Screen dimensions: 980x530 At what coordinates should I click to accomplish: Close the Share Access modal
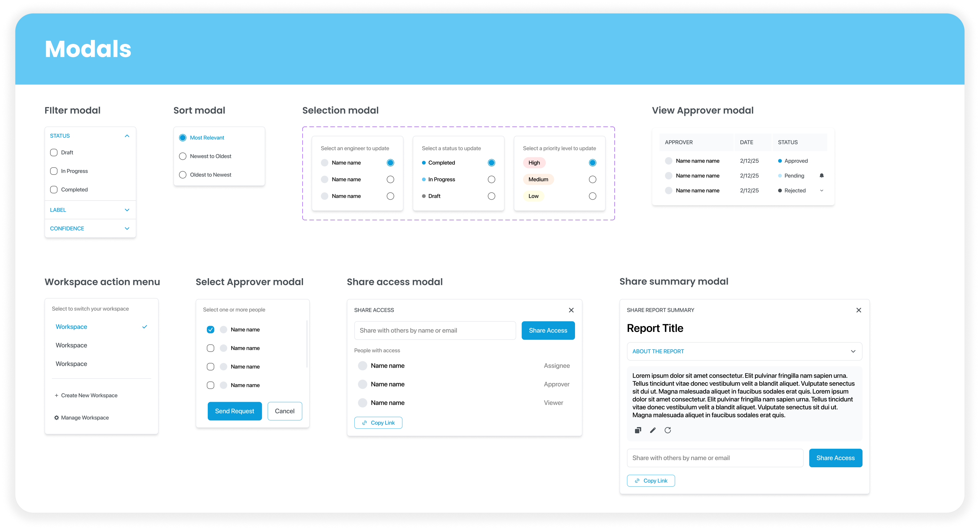point(571,310)
